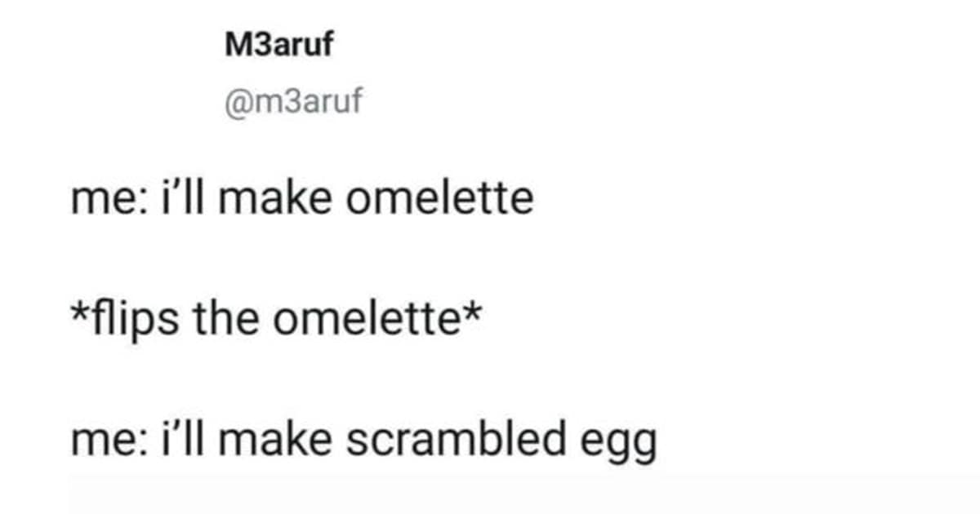Click "i'll" in the first tweet line

click(179, 198)
